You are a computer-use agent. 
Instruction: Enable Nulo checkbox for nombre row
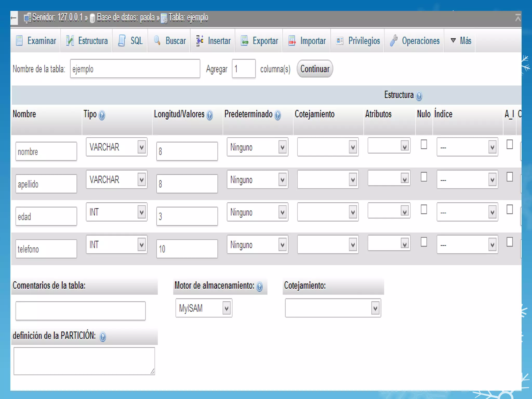tap(424, 144)
